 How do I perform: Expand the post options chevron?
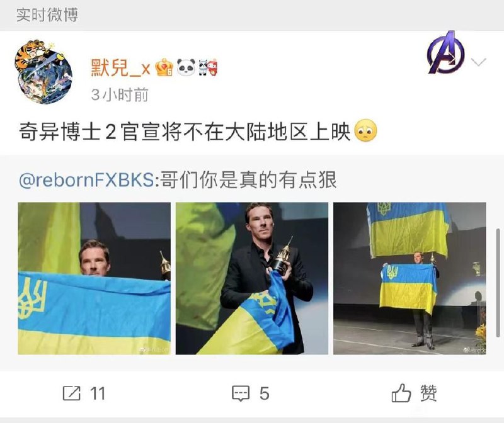[479, 62]
